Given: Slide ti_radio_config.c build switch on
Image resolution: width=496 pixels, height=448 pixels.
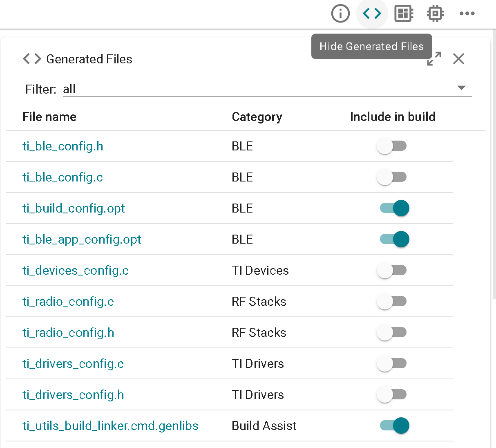Looking at the screenshot, I should pos(392,301).
